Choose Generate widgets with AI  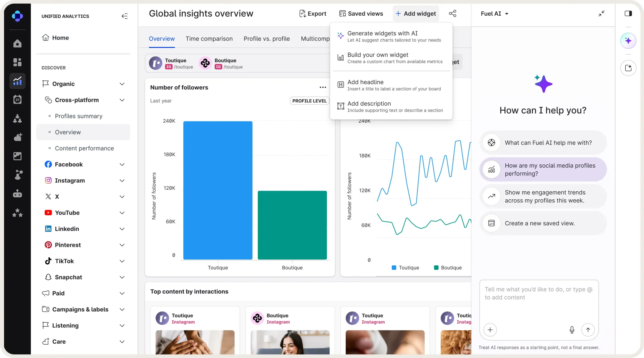coord(391,36)
